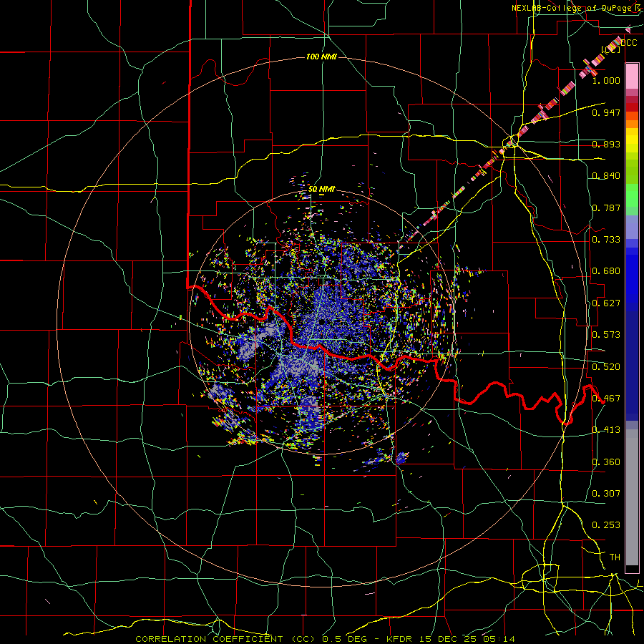Pick the pink swatch at the top of the color bar
This screenshot has height=644, width=644.
632,77
